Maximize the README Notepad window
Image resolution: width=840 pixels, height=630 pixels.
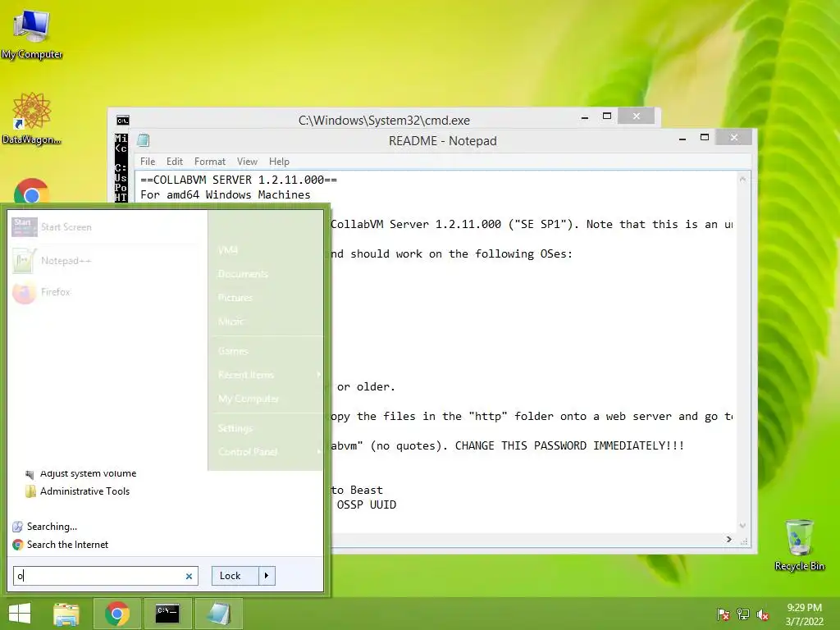click(x=705, y=138)
